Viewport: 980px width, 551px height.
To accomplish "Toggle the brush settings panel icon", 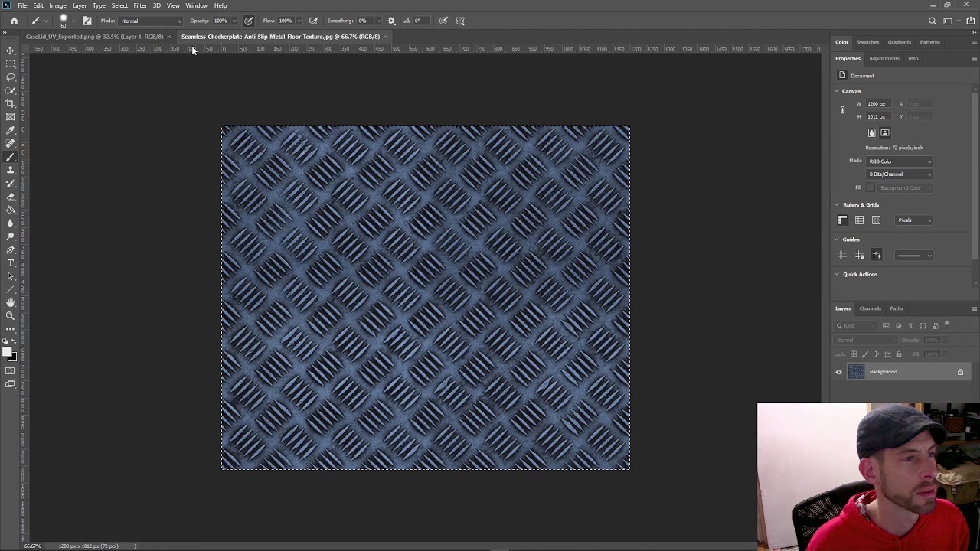I will pyautogui.click(x=87, y=21).
